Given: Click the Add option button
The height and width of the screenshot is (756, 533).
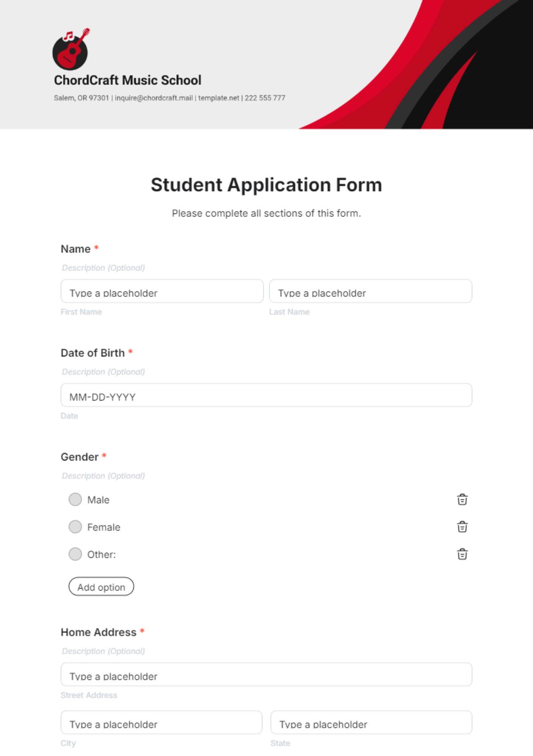Looking at the screenshot, I should pyautogui.click(x=101, y=587).
